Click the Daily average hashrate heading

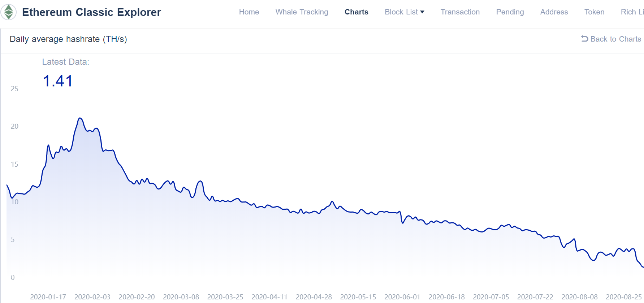pos(68,39)
